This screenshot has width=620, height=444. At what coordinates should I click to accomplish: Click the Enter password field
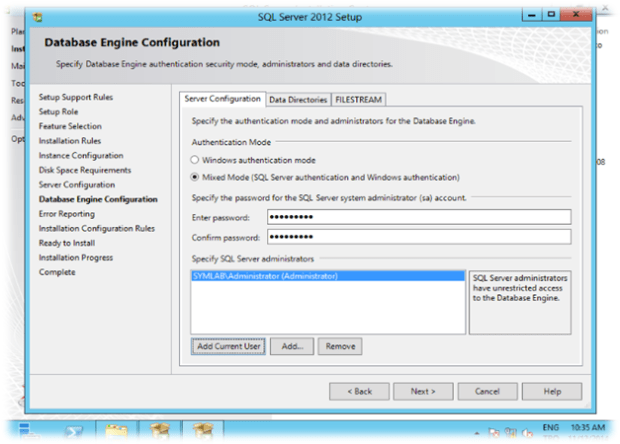(x=417, y=217)
